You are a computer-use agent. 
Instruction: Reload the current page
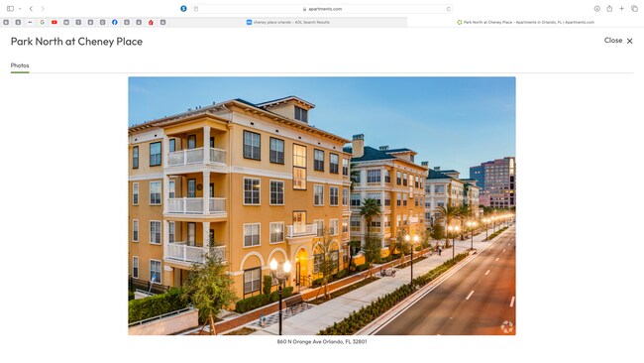coord(448,9)
